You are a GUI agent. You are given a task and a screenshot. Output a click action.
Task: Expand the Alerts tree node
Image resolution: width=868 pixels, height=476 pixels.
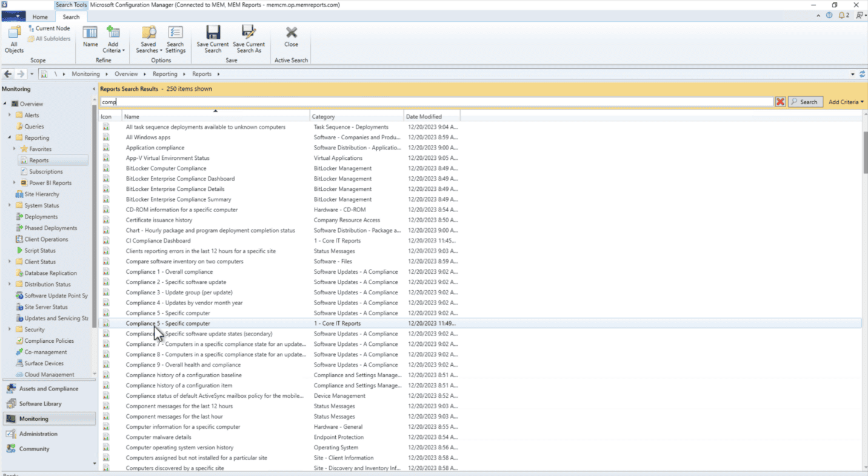pos(10,115)
